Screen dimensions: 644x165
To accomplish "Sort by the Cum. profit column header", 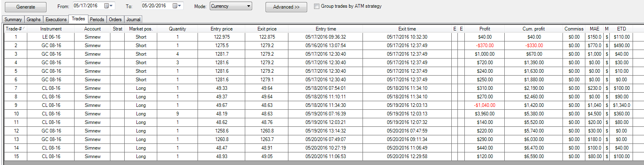I will [533, 29].
